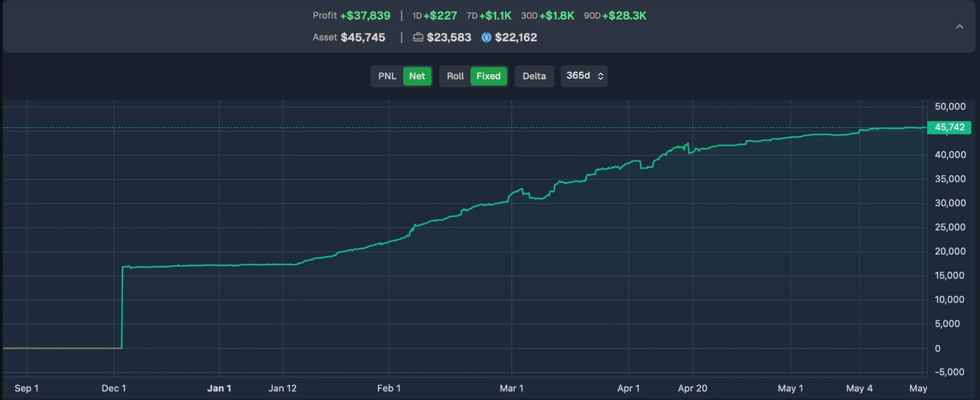980x400 pixels.
Task: Click the May 1 date axis label
Action: point(790,389)
